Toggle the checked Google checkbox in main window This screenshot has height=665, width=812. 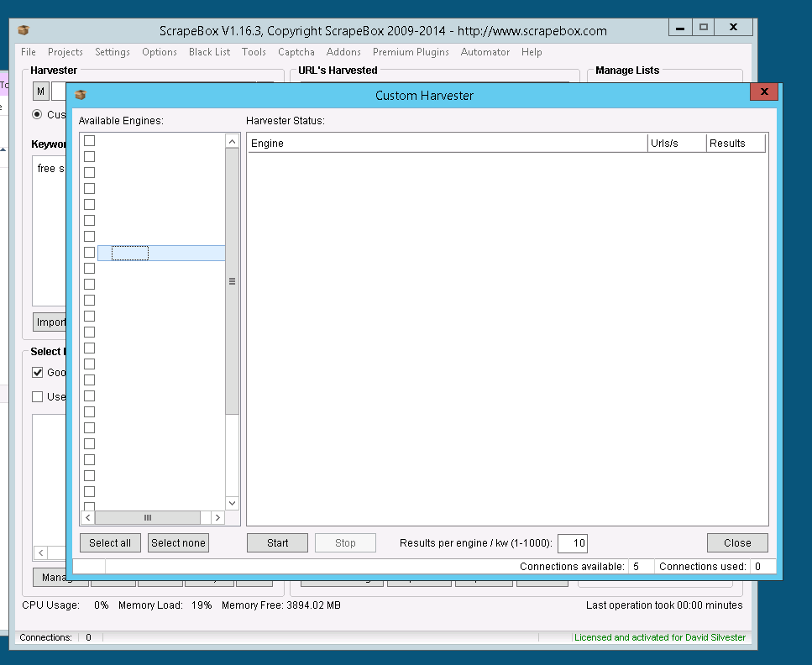pos(37,372)
